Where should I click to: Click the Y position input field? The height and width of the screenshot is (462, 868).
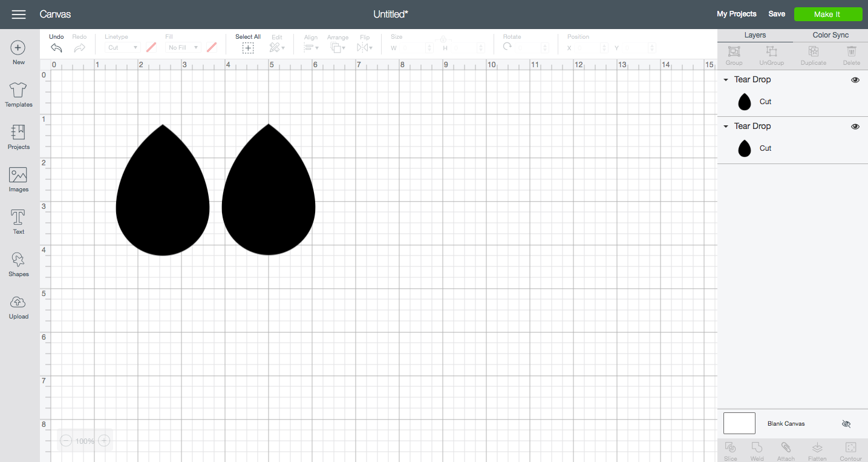[639, 48]
